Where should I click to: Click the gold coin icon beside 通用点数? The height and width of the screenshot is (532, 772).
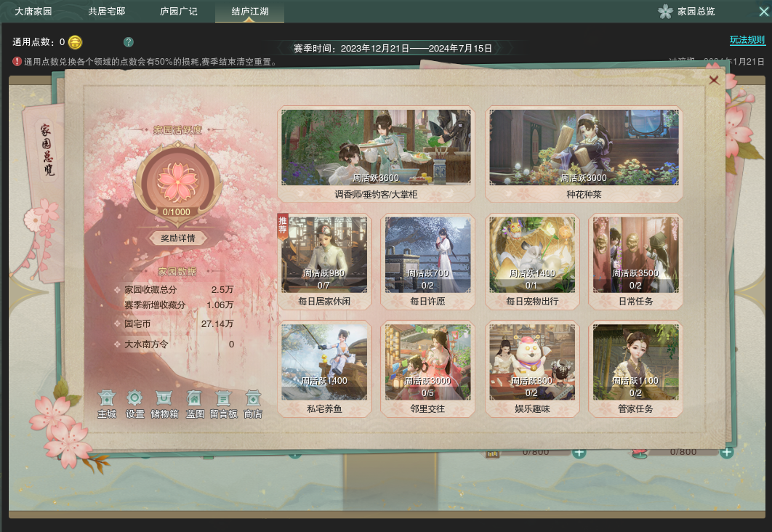click(x=75, y=42)
